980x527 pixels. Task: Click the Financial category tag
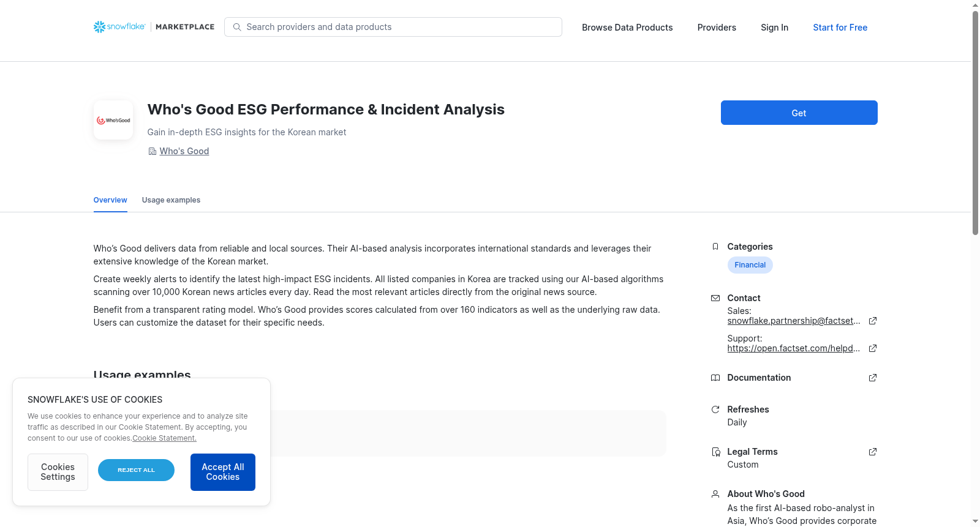click(x=750, y=265)
